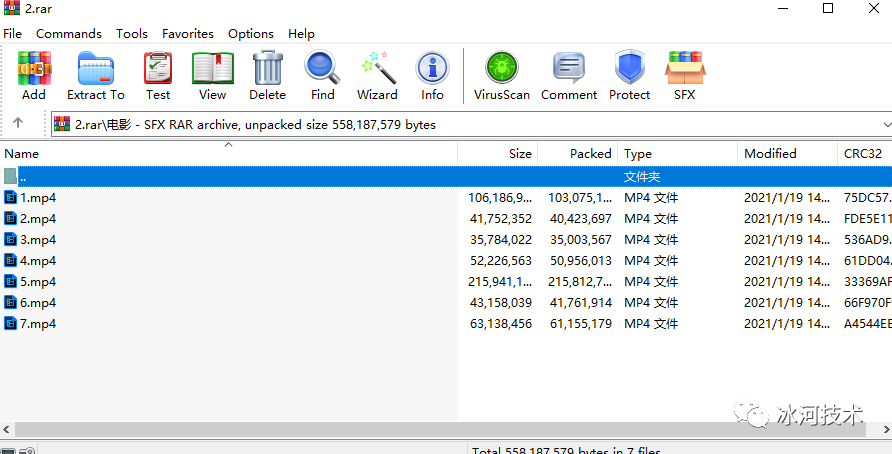Launch the Wizard tool
892x454 pixels.
click(x=377, y=68)
